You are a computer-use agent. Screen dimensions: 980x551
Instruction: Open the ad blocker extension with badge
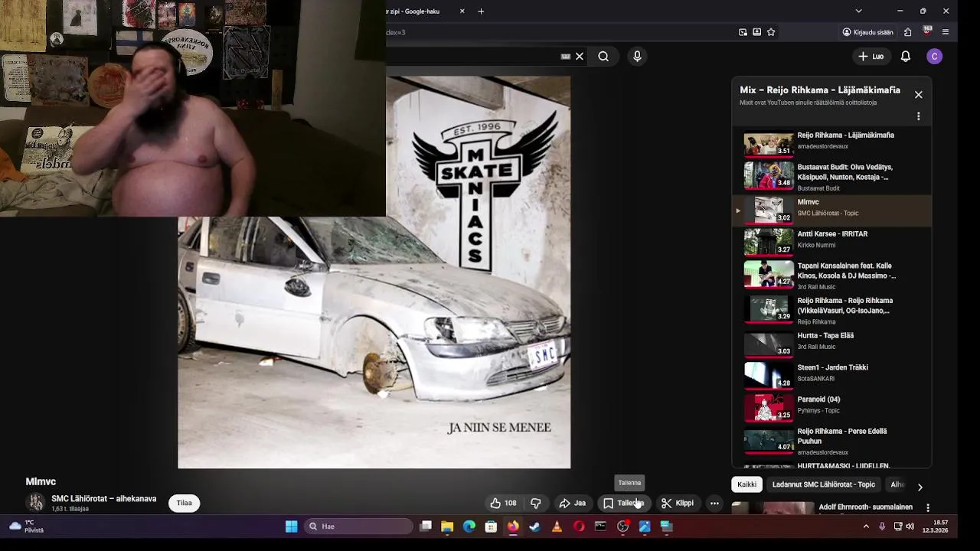click(926, 32)
